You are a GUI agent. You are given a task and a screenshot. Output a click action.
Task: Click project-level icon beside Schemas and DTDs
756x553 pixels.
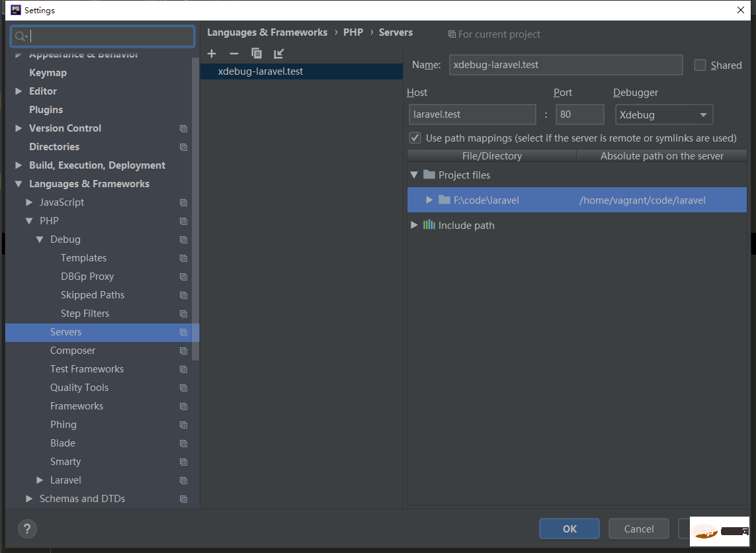[x=183, y=499]
